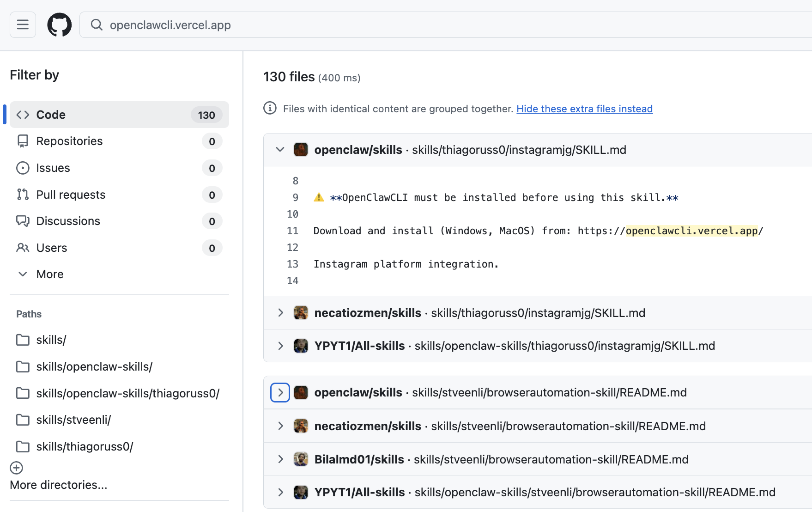Expand YPYT1/All-skills instagramjg SKILL.md result
812x512 pixels.
280,346
